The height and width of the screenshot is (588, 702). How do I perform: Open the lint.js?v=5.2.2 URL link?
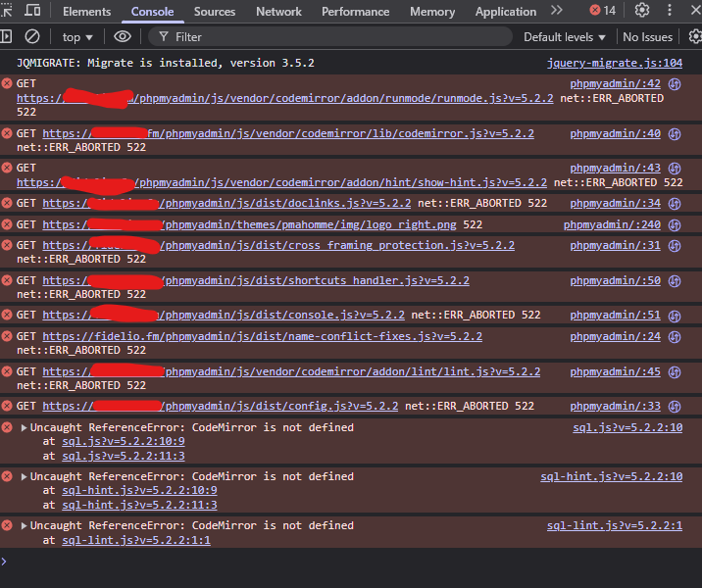click(291, 371)
